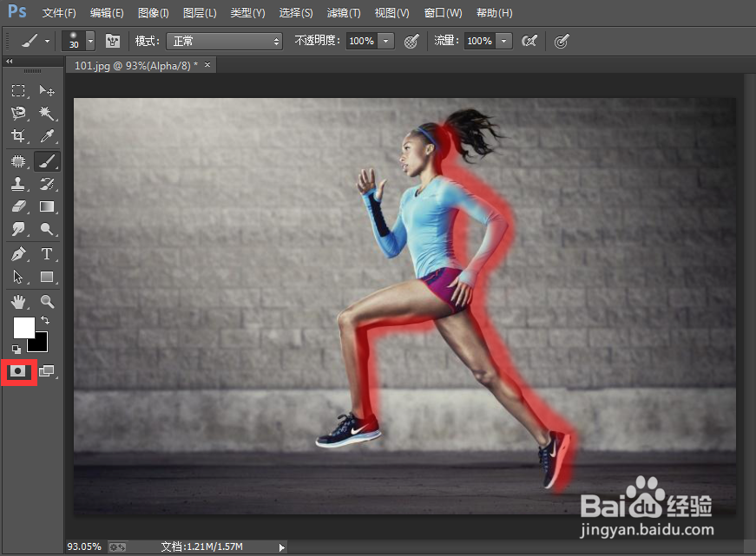Click the 93.05% zoom level field
Screen dimensions: 756x556
coord(84,546)
